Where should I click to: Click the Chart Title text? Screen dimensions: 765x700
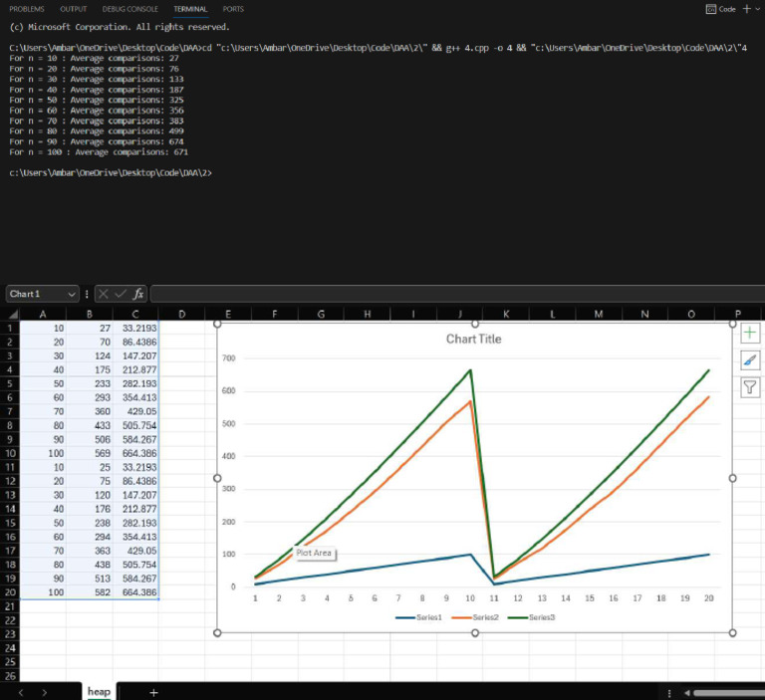[x=474, y=339]
